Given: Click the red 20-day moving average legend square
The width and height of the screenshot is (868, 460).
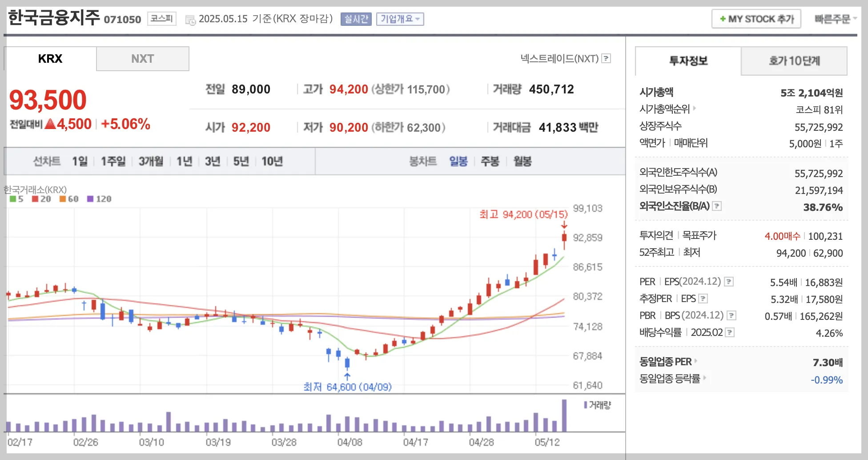Looking at the screenshot, I should [x=35, y=199].
